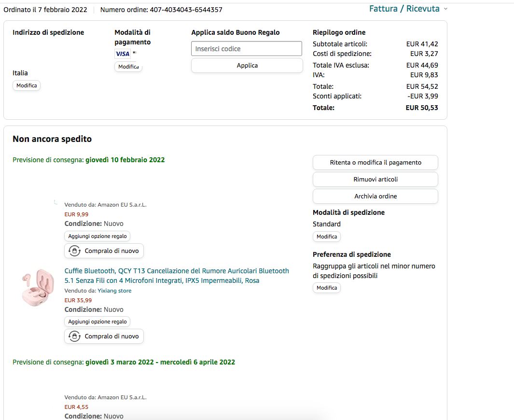Click the order number 407-4034043-6544357

click(186, 10)
